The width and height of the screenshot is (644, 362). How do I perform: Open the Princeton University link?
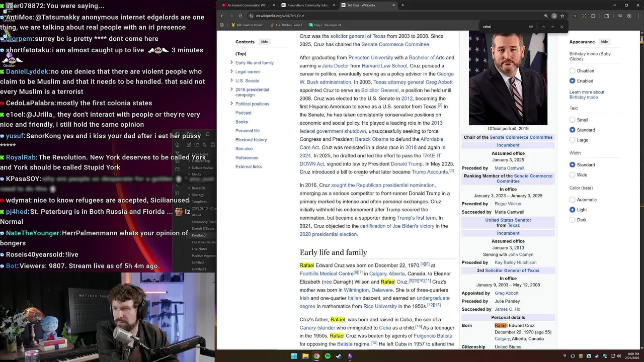coord(370,58)
